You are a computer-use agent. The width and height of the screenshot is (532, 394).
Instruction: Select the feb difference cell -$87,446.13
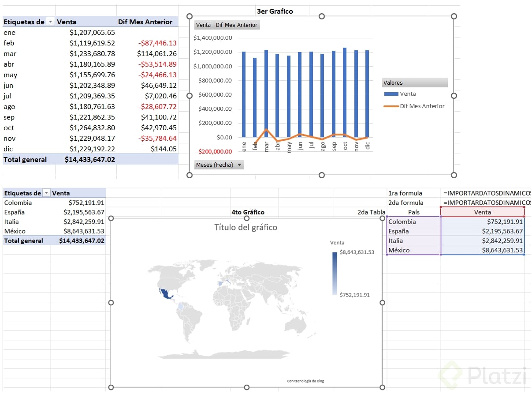[147, 43]
